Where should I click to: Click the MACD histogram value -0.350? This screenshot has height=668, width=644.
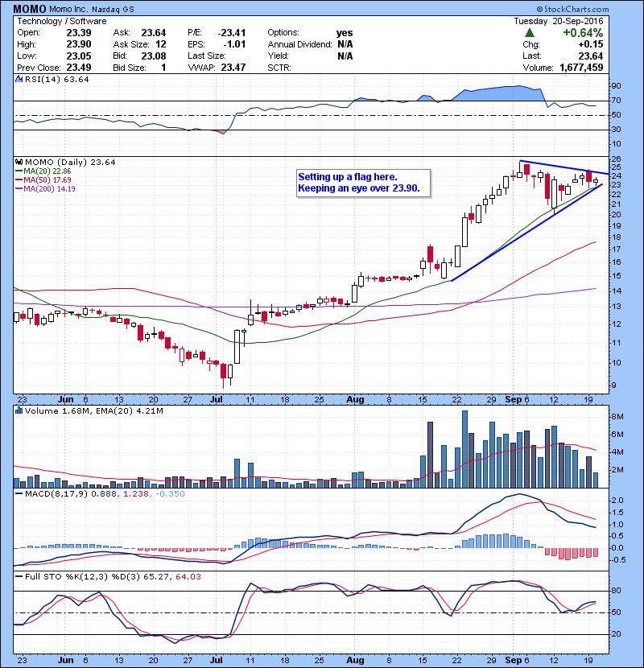pos(170,493)
